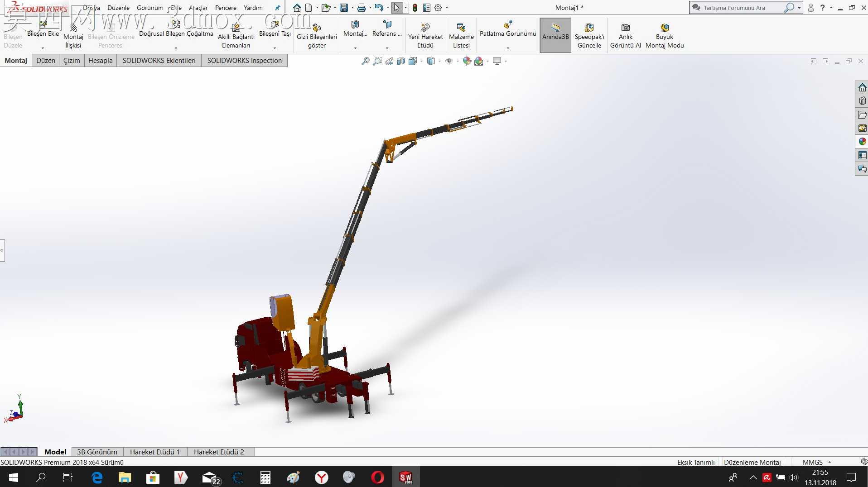Click the Hide/Show Items eye icon
Screen dimensions: 868x487
click(449, 61)
